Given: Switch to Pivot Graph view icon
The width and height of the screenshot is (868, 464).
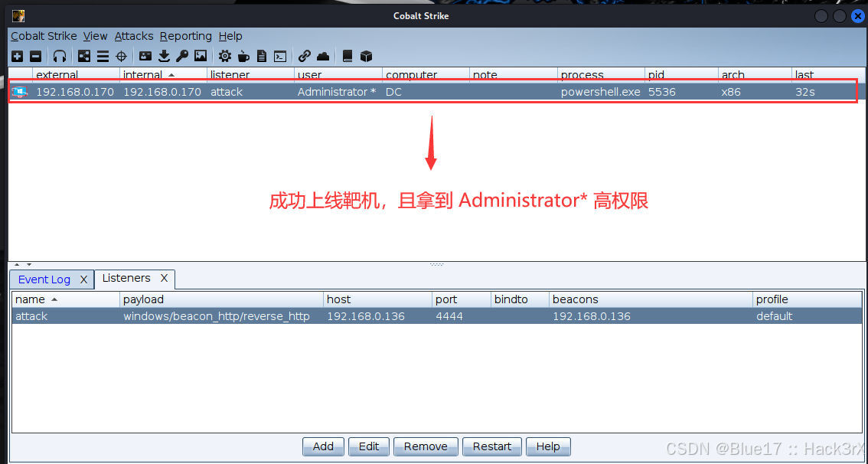Looking at the screenshot, I should pyautogui.click(x=84, y=56).
